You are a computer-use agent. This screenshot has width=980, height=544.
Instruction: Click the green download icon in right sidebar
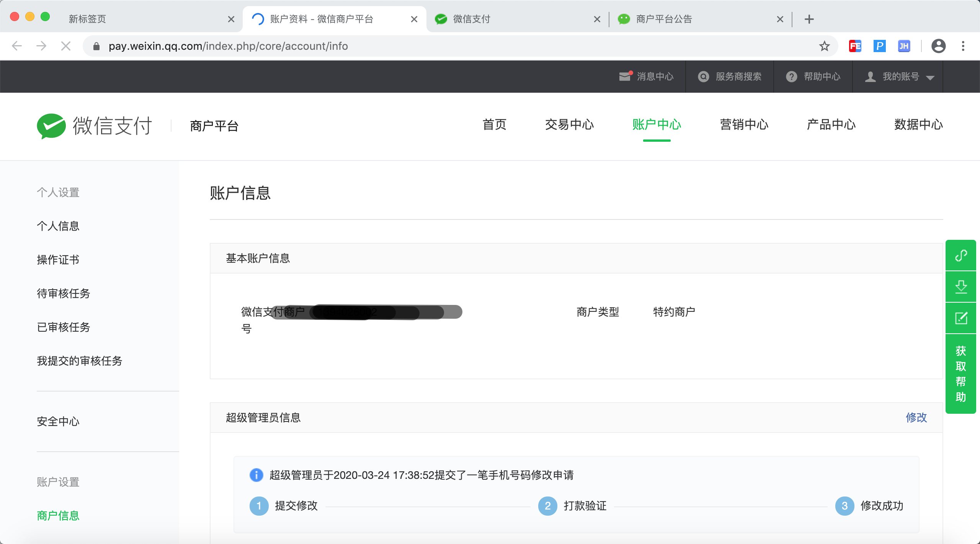(x=961, y=287)
